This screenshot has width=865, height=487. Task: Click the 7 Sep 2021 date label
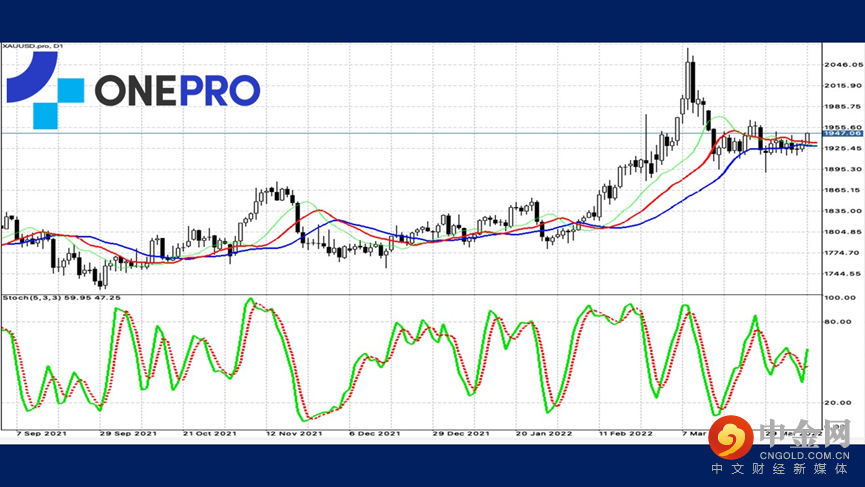41,434
